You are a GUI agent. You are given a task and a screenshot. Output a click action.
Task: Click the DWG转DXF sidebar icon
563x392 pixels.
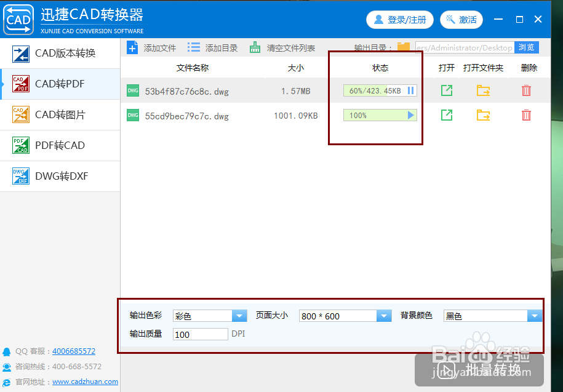point(21,176)
